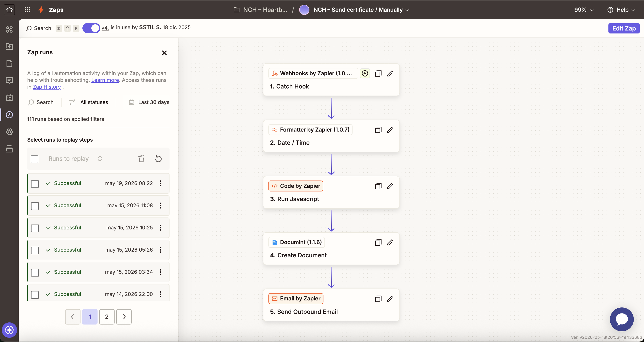Open options menu for may 15, 2026 10:25 run

[x=161, y=228]
